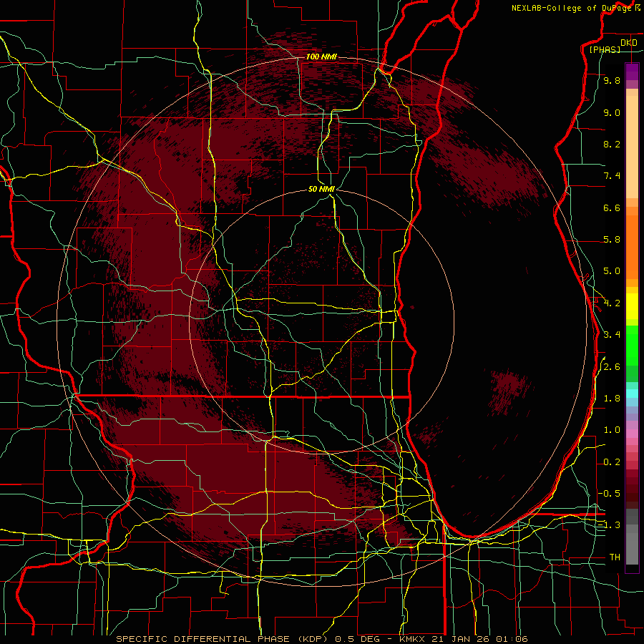
Task: Click the [PHAS] legend unit label
Action: (x=605, y=50)
